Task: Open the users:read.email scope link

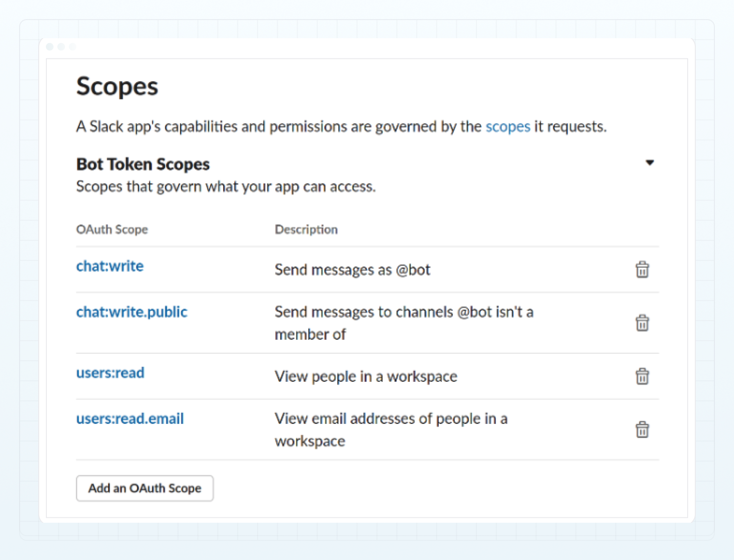Action: point(130,419)
